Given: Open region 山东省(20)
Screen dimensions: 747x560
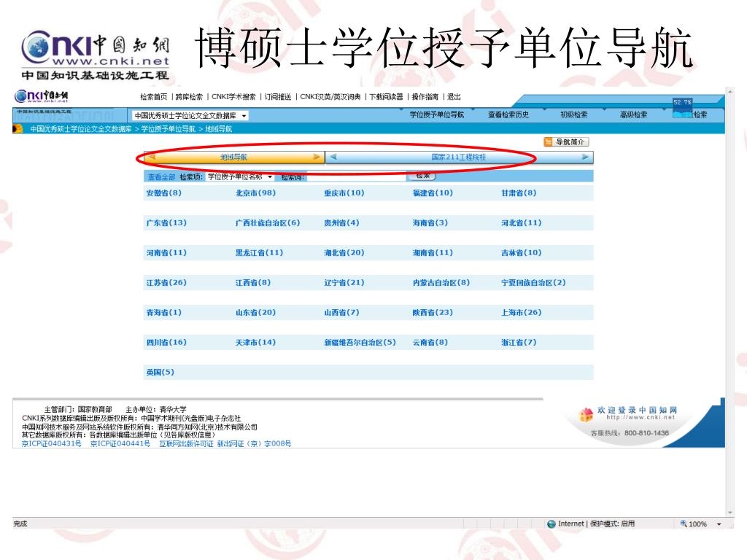Looking at the screenshot, I should 255,313.
